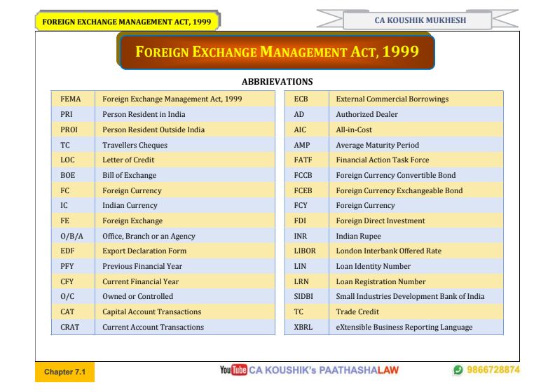555x392 pixels.
Task: Click the large brown title banner
Action: coord(277,52)
